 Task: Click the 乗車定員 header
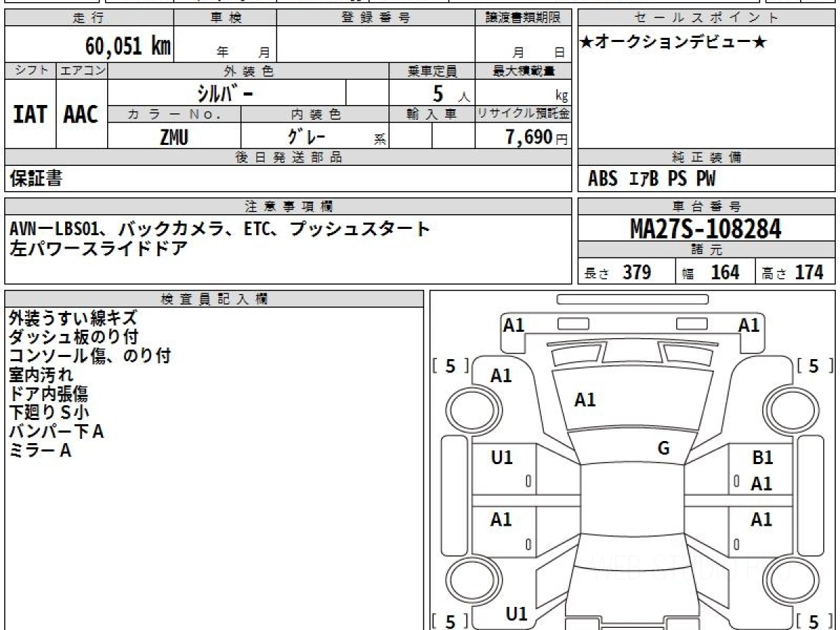[432, 71]
